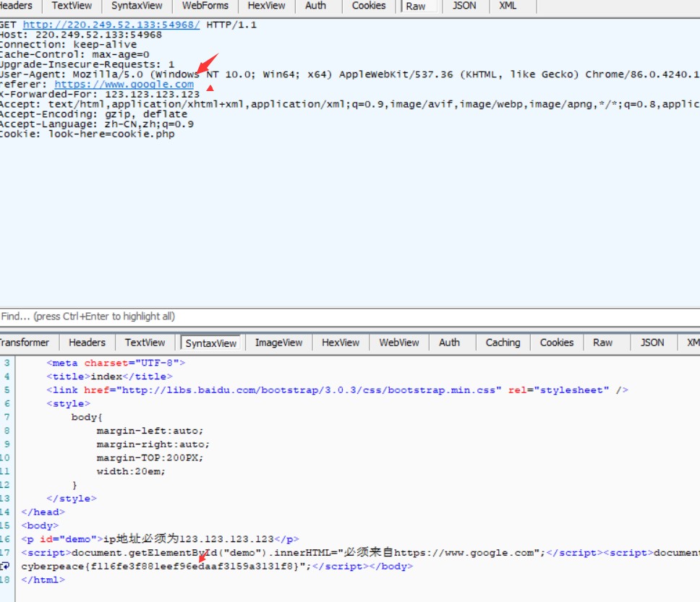Click the Upgrade-Insecure-Requests line
The height and width of the screenshot is (602, 700).
point(87,64)
